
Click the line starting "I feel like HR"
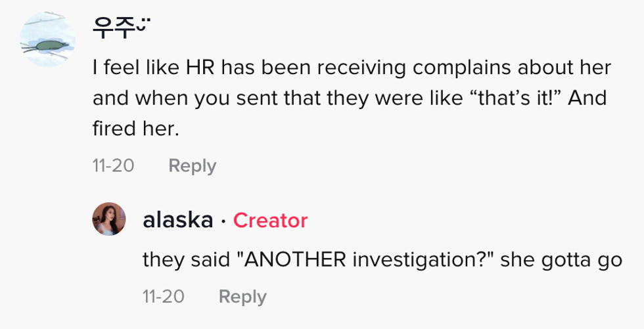click(352, 68)
